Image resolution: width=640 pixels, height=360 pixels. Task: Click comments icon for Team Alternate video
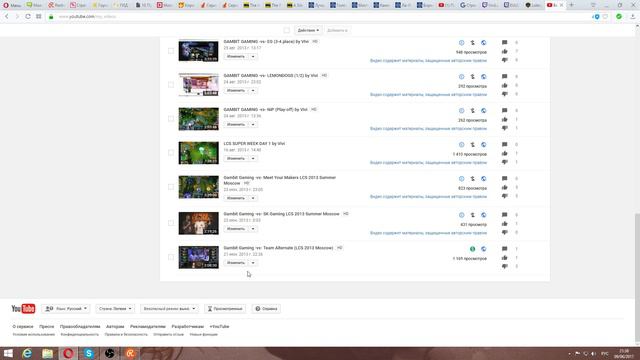(x=504, y=249)
